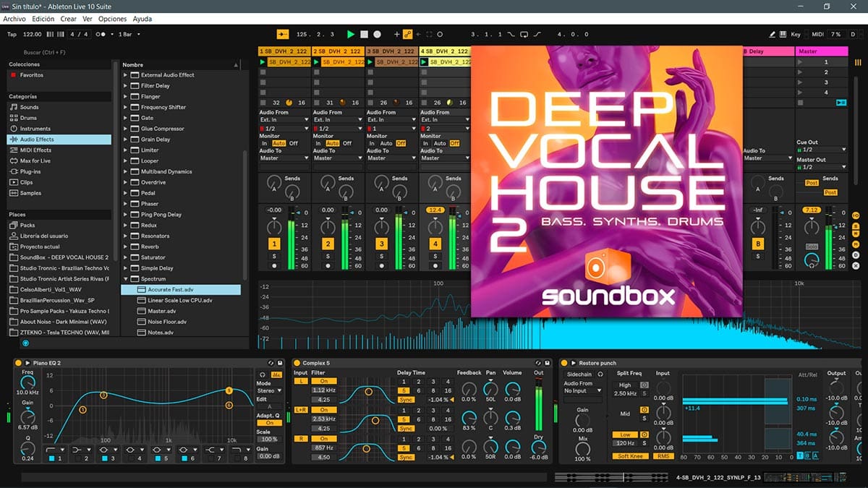Open the Ayuda menu

click(142, 19)
